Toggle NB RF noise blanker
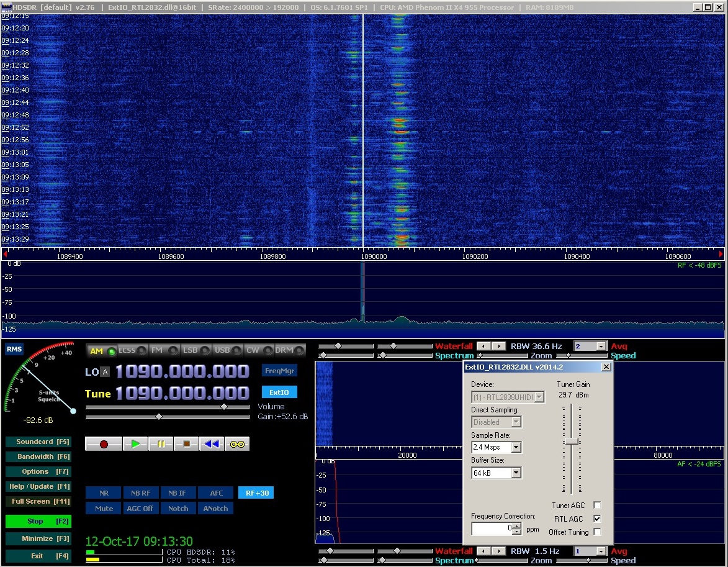The image size is (728, 567). [140, 493]
